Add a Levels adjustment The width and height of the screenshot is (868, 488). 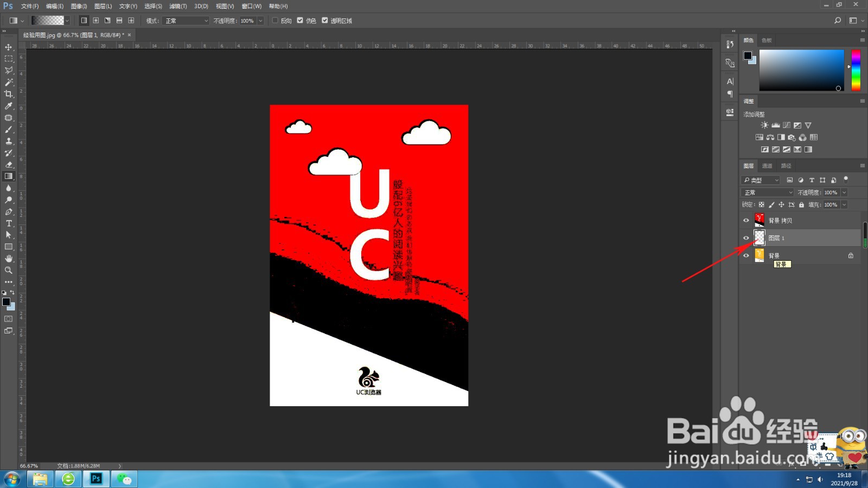click(x=775, y=125)
